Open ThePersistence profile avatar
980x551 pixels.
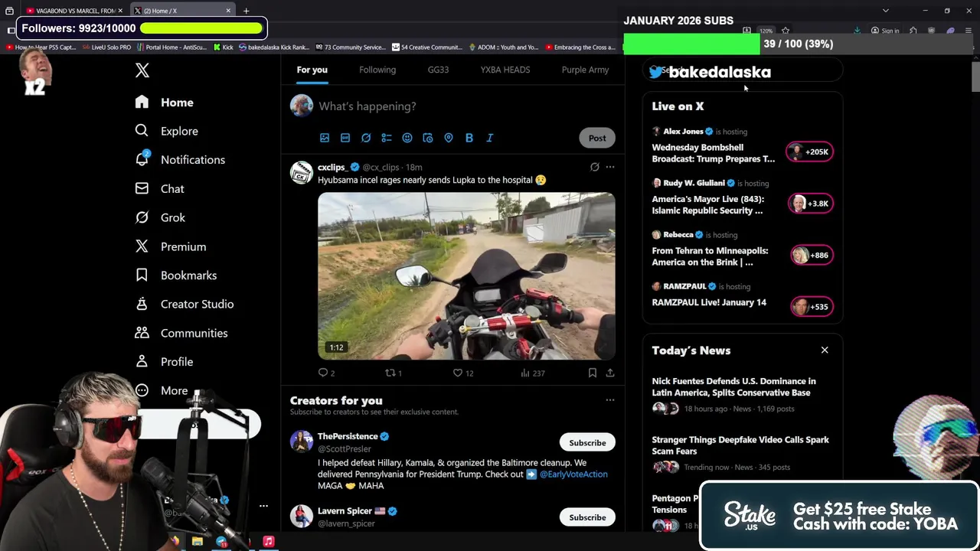pyautogui.click(x=302, y=442)
